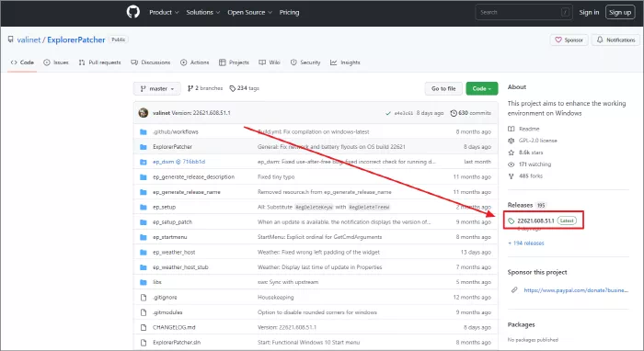This screenshot has width=644, height=351.
Task: Switch to the Security tab
Action: coord(305,62)
